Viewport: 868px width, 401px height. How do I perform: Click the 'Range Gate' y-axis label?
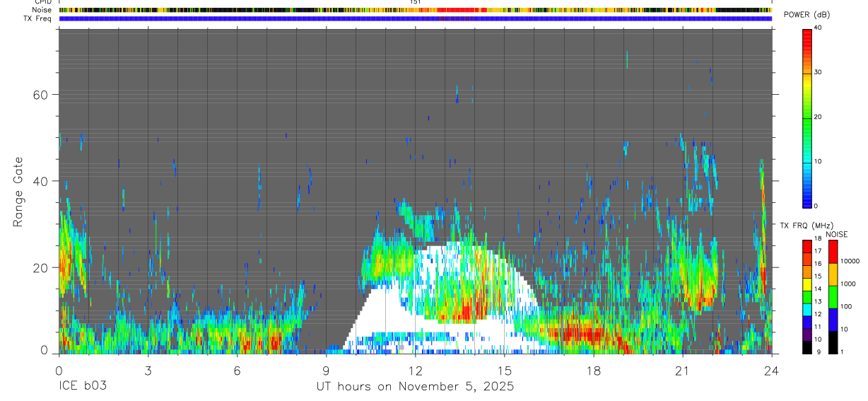(18, 192)
